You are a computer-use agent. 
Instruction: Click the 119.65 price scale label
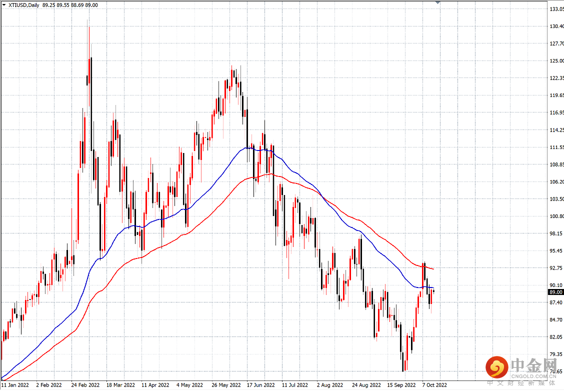[x=557, y=95]
